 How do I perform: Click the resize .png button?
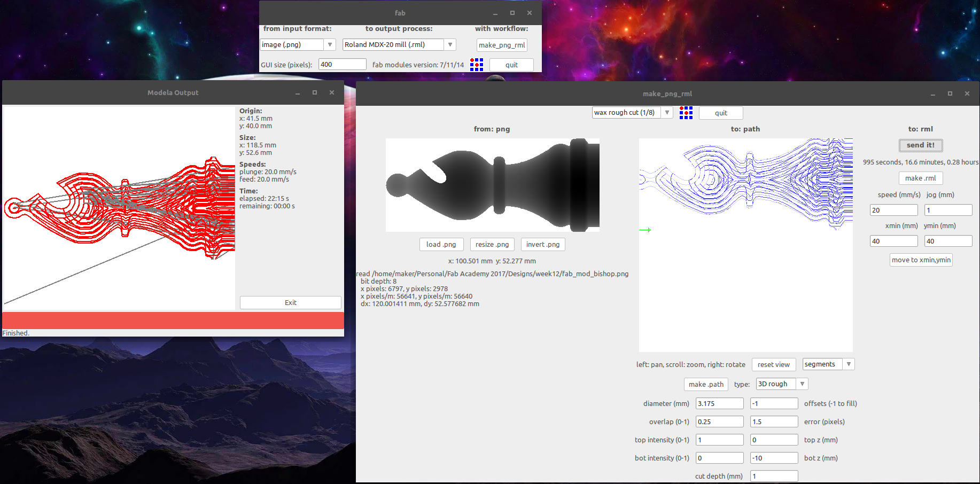pos(492,245)
